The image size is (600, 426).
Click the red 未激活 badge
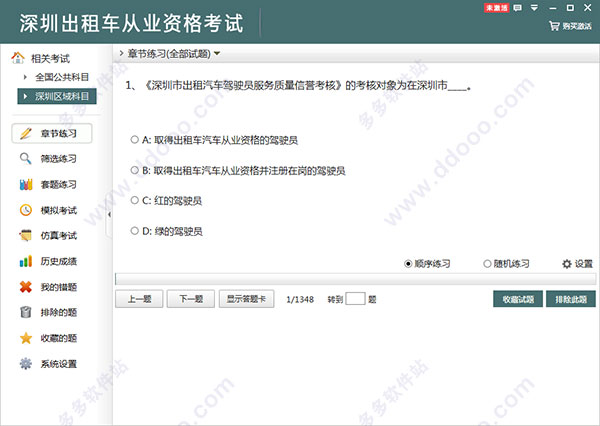496,8
